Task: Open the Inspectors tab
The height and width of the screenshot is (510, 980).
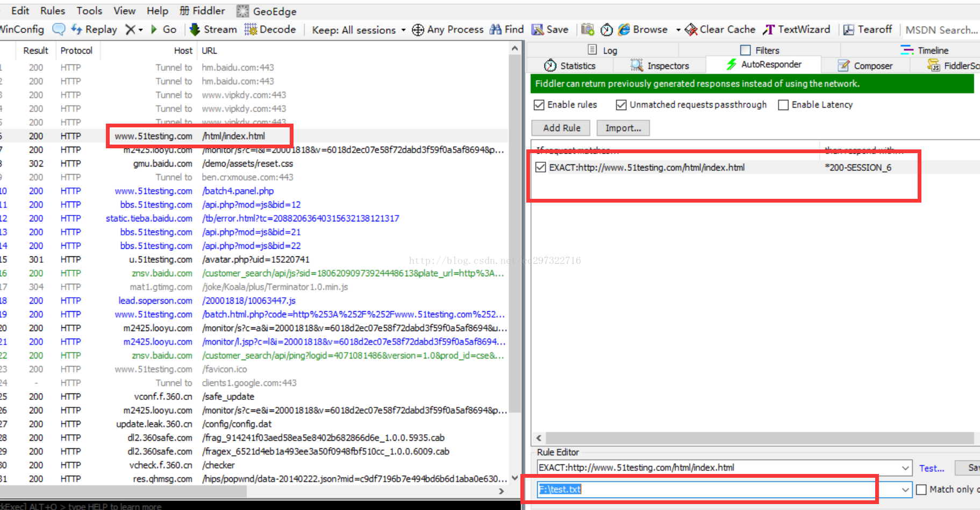Action: tap(660, 66)
